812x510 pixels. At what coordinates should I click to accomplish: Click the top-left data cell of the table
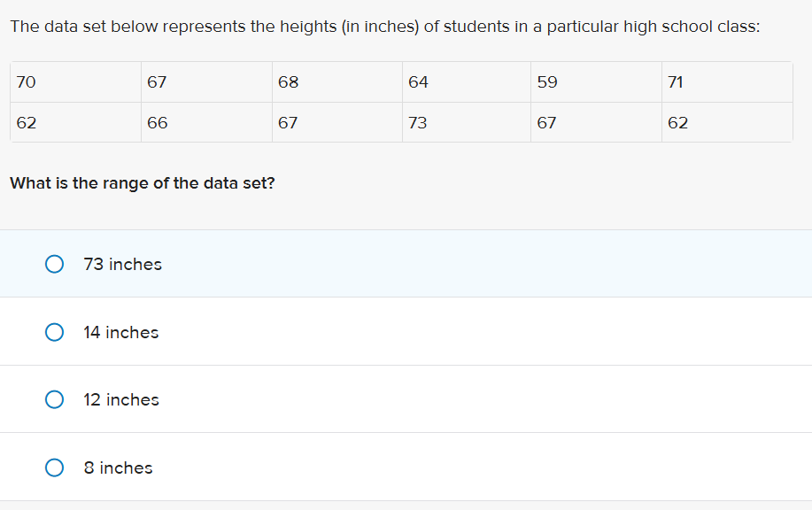click(75, 81)
